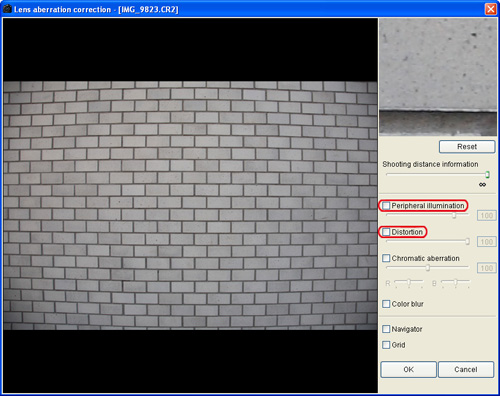The width and height of the screenshot is (500, 396).
Task: Confirm with the OK button
Action: [408, 369]
